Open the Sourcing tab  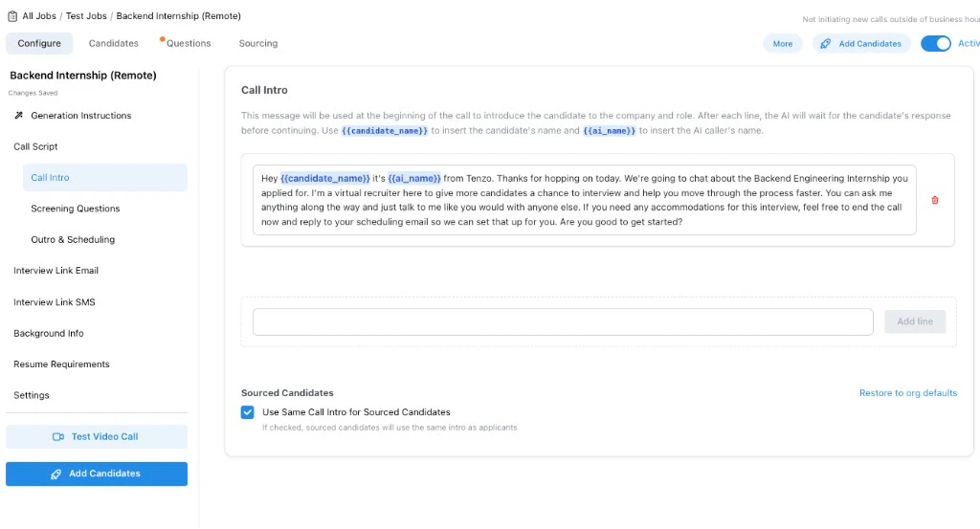click(x=258, y=43)
